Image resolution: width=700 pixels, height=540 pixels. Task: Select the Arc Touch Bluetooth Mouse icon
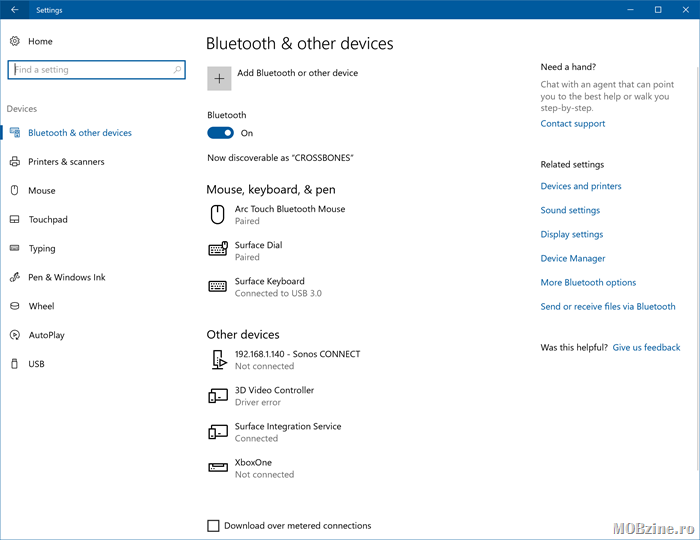point(217,214)
